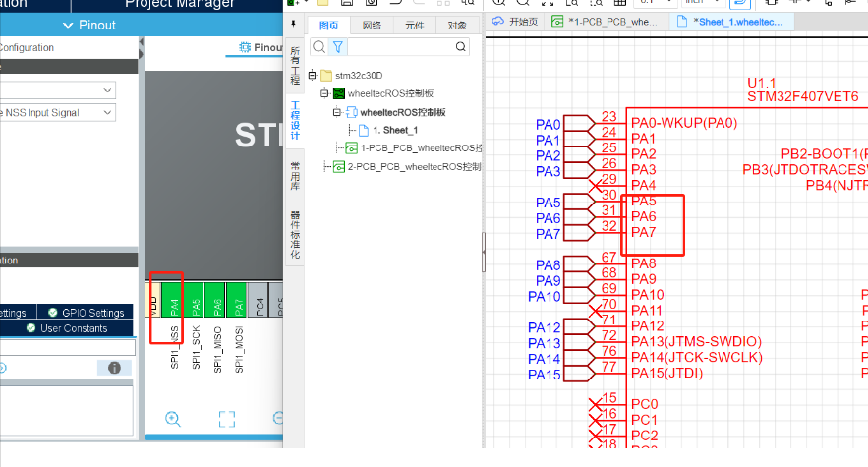Click the green board icon beside wheeltecROS控制板

339,93
